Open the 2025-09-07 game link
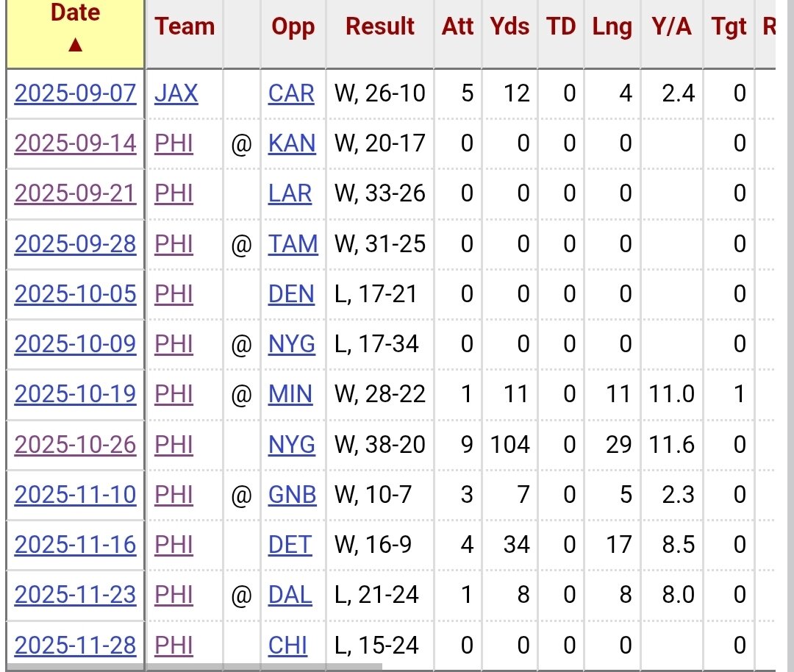The image size is (794, 672). coord(75,93)
